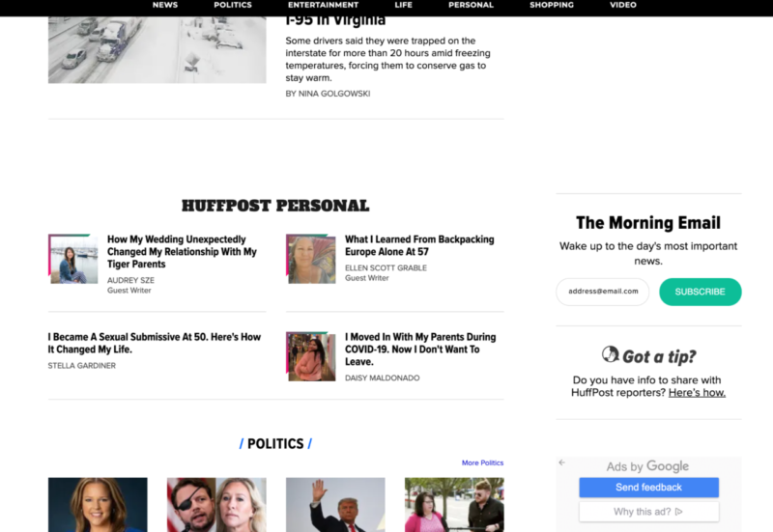Focus the address@email.com input field
Screen dimensions: 773x532
602,292
